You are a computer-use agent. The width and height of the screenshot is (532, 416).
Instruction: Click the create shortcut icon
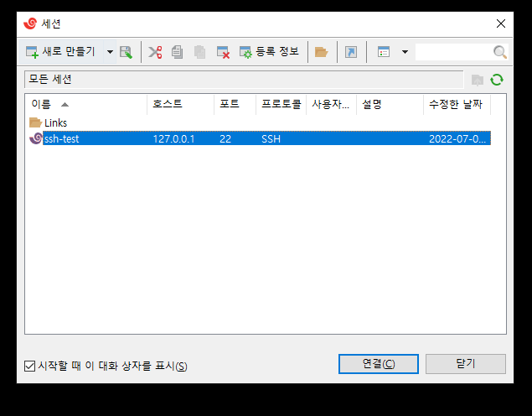[x=351, y=52]
